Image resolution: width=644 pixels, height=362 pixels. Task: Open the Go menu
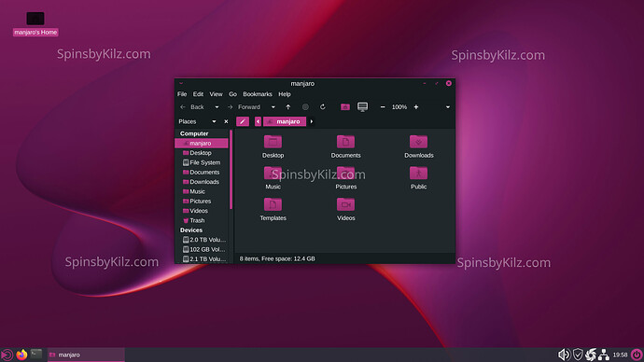point(233,94)
